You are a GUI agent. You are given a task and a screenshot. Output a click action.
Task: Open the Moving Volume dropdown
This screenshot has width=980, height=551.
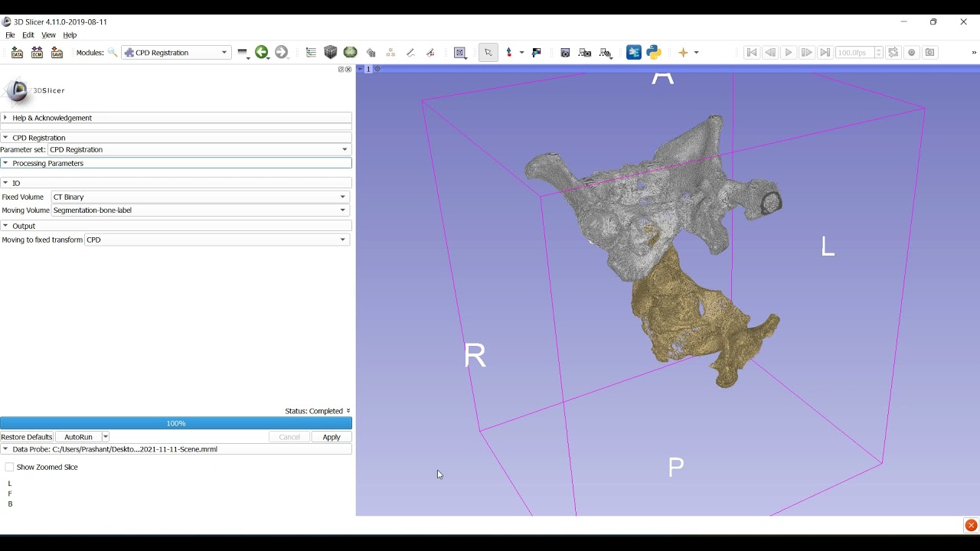tap(200, 210)
